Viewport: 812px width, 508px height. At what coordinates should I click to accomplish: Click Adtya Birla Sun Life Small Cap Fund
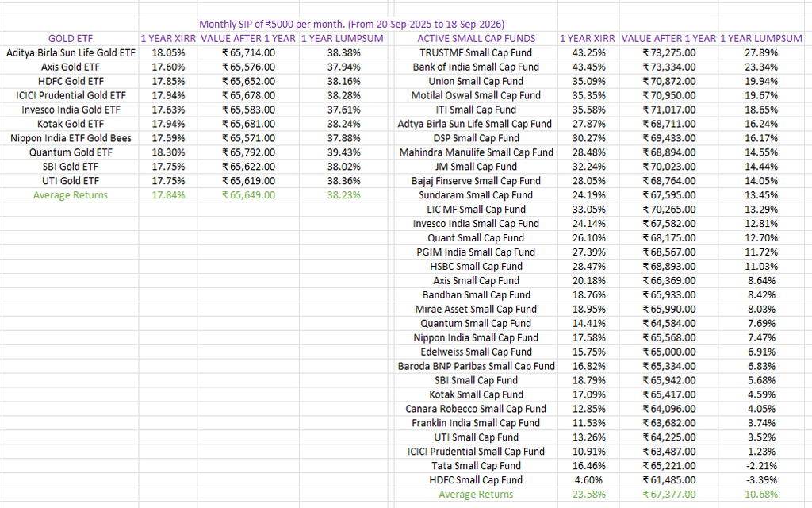point(475,124)
